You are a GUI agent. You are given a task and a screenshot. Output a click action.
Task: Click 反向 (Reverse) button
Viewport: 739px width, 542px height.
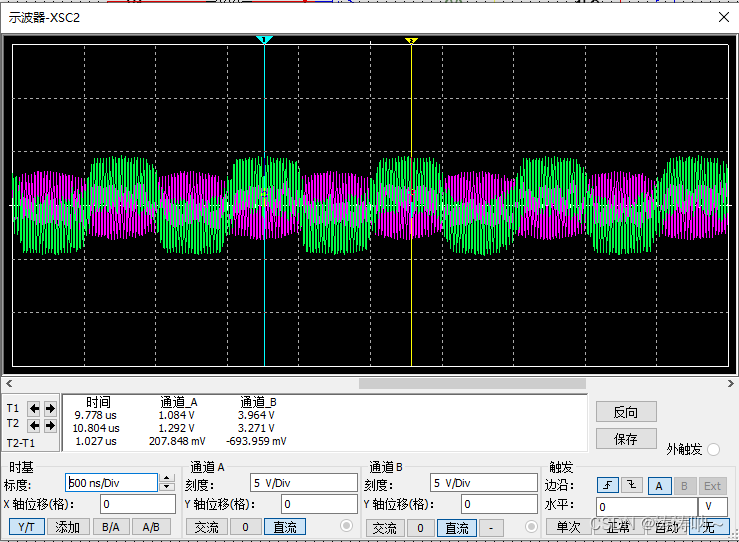click(x=626, y=412)
